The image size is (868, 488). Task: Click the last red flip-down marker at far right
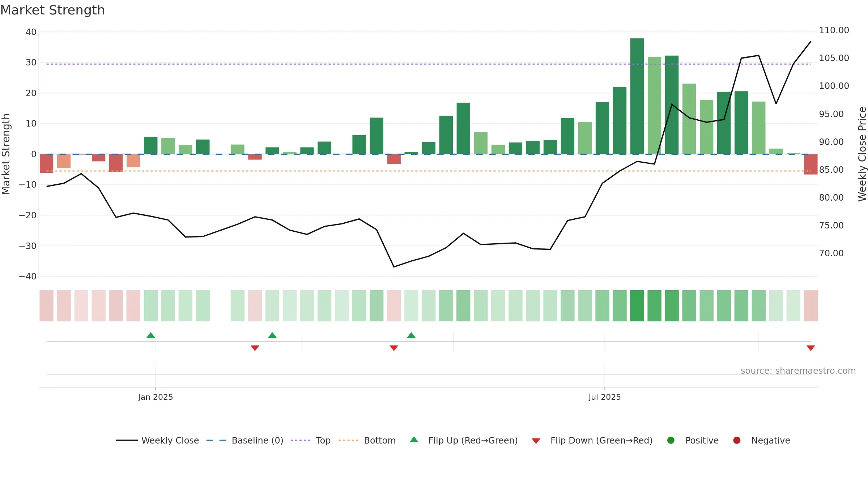click(811, 348)
